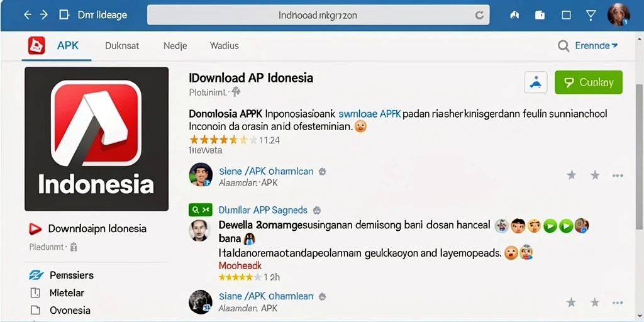Open more options for first Siene row
This screenshot has width=644, height=322.
point(618,176)
